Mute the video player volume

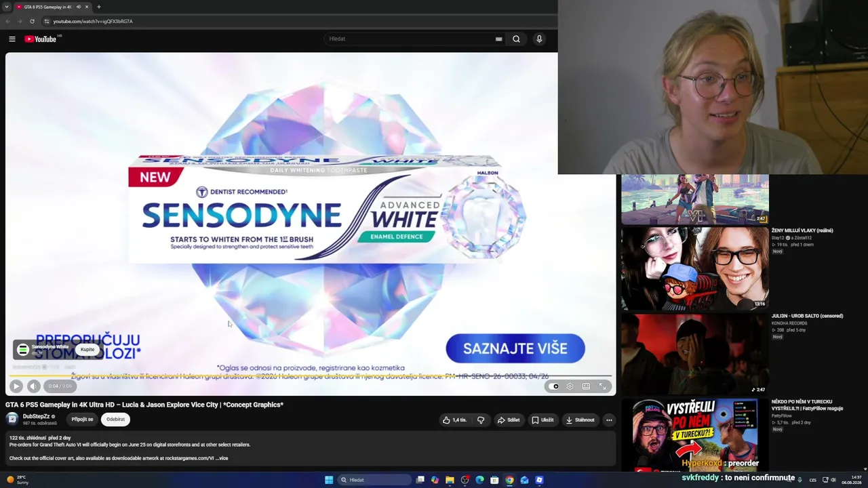click(34, 386)
